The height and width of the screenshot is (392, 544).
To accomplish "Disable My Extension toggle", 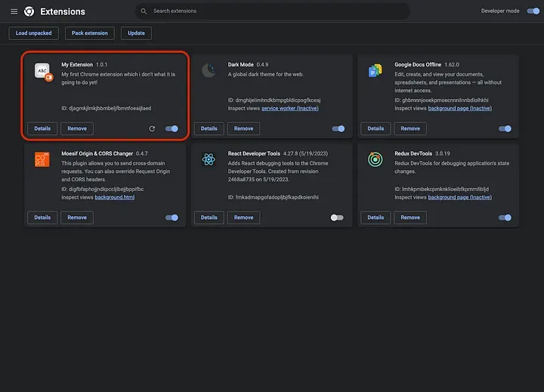I will click(172, 128).
